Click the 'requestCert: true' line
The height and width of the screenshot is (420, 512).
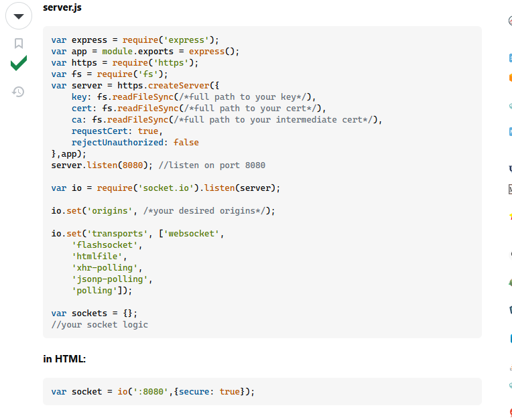117,131
